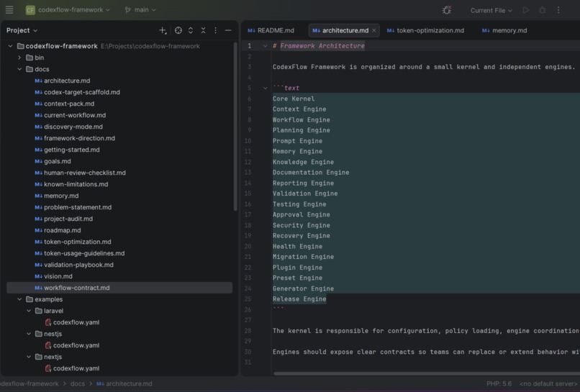The image size is (580, 392).
Task: Select codex-target-scaffold.md file
Action: tap(77, 92)
